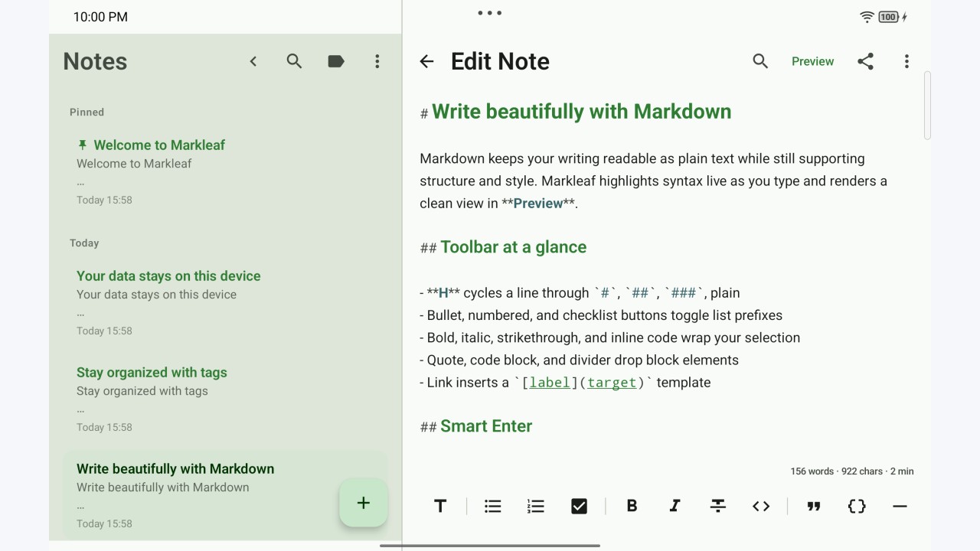Image resolution: width=980 pixels, height=551 pixels.
Task: Open the Stay organized with tags note
Action: click(x=226, y=399)
